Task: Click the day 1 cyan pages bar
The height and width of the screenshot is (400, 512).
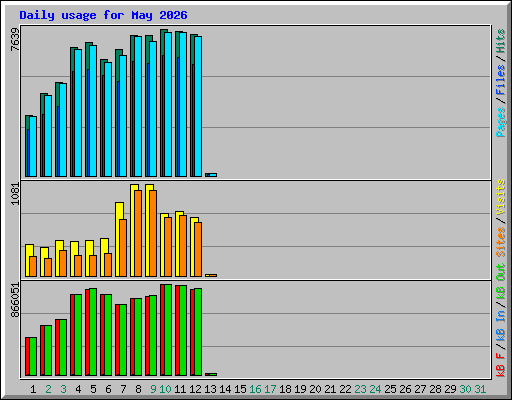Action: coord(33,146)
